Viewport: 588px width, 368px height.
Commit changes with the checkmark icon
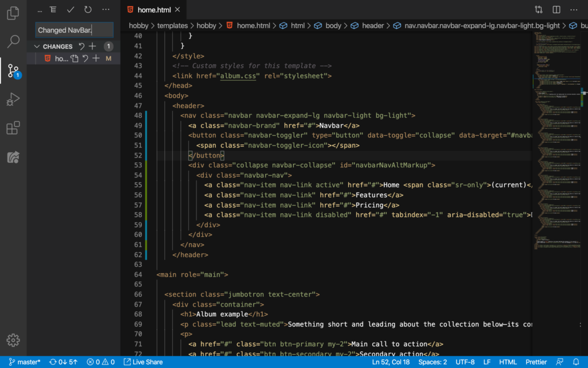click(x=71, y=9)
